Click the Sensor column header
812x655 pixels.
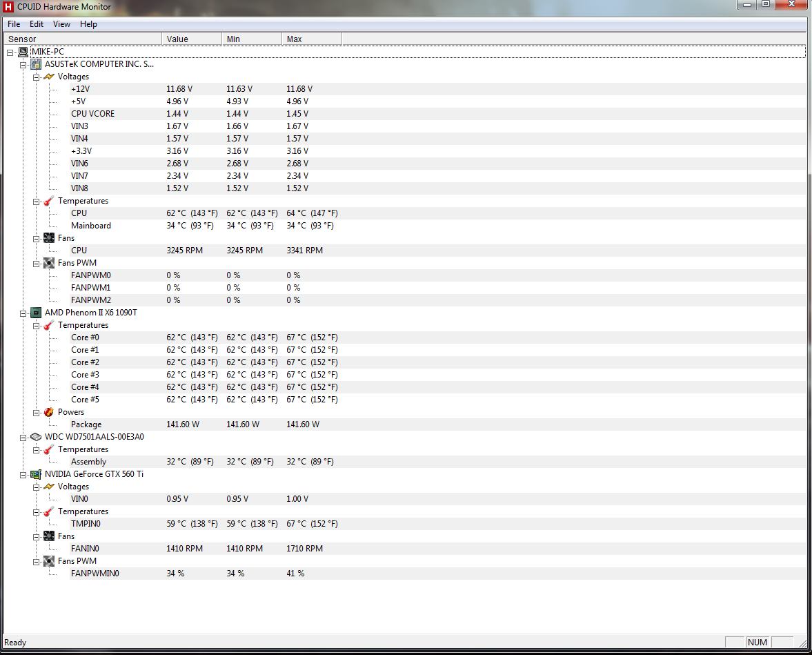[83, 39]
